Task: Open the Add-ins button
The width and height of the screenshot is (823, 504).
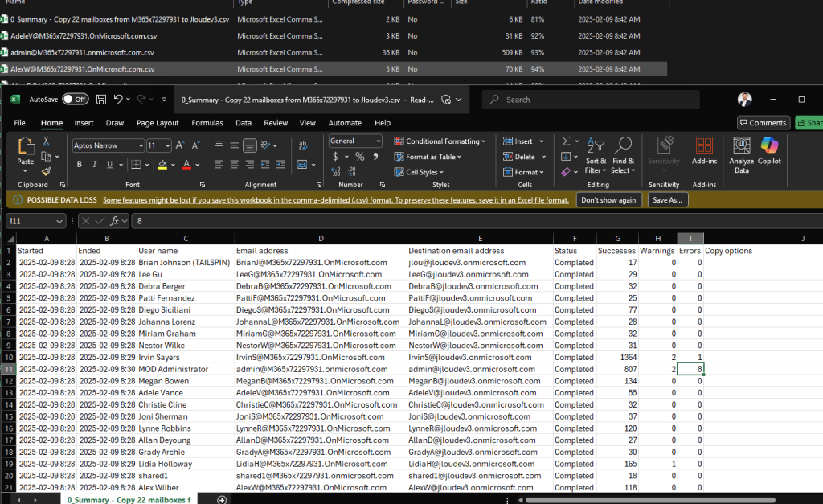Action: (x=704, y=151)
